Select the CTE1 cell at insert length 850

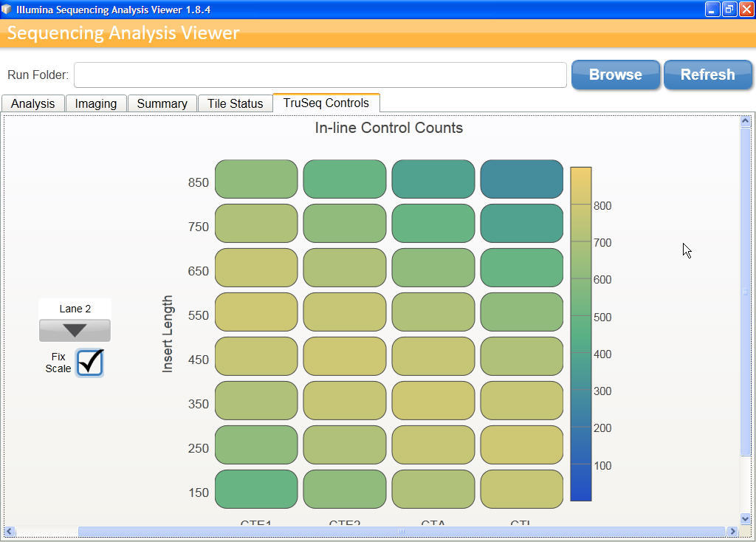coord(256,179)
